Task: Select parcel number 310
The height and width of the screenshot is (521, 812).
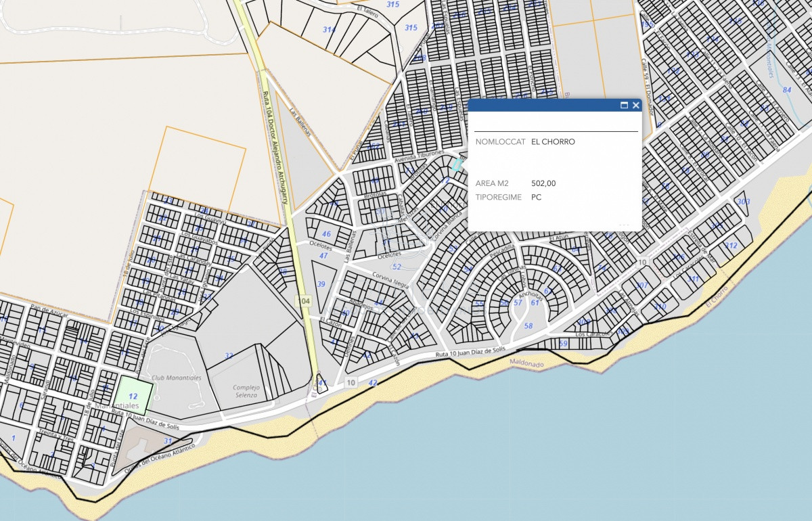Action: click(x=660, y=307)
